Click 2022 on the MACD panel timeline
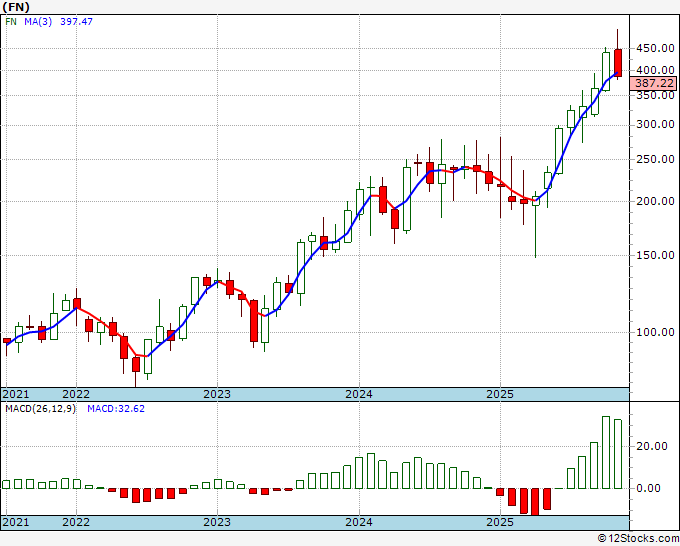The image size is (680, 546). pyautogui.click(x=76, y=522)
